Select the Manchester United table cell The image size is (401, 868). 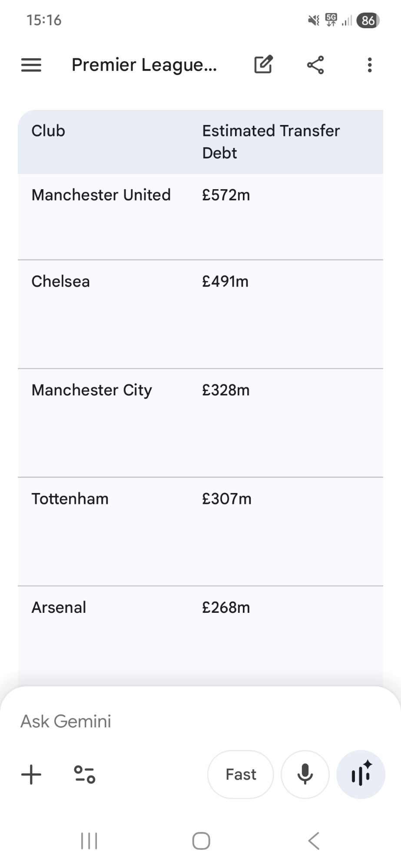(x=101, y=195)
